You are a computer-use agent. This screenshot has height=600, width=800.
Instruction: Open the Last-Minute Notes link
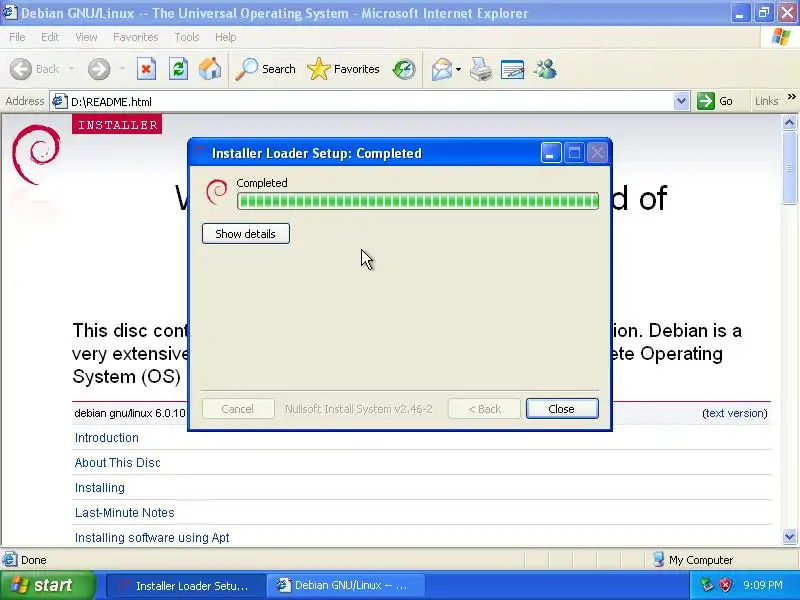click(124, 513)
